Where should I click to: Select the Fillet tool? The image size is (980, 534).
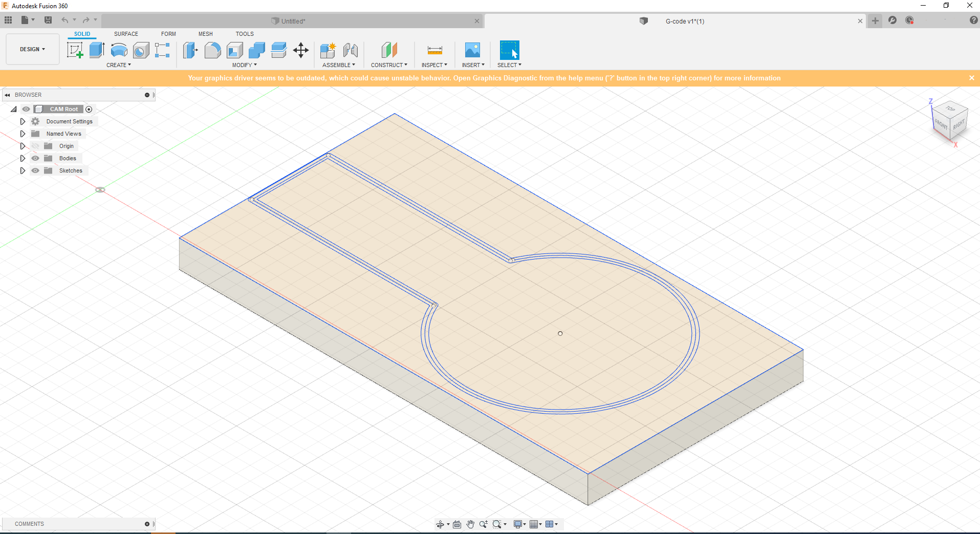coord(212,50)
